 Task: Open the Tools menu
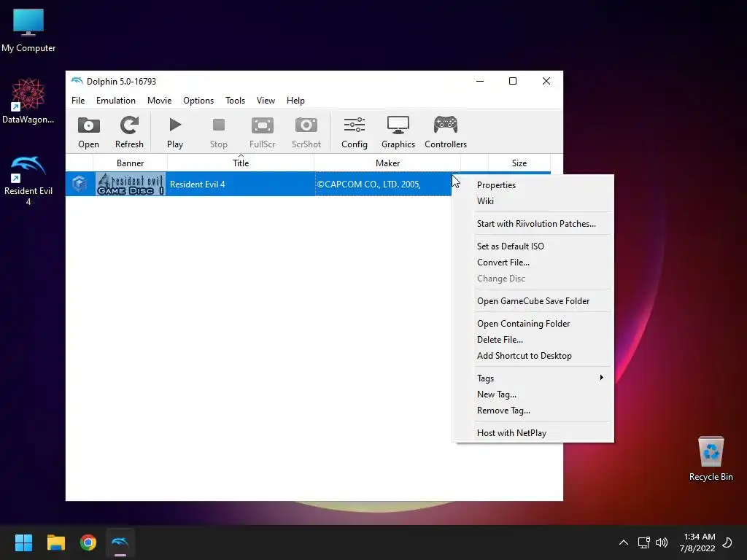[235, 101]
